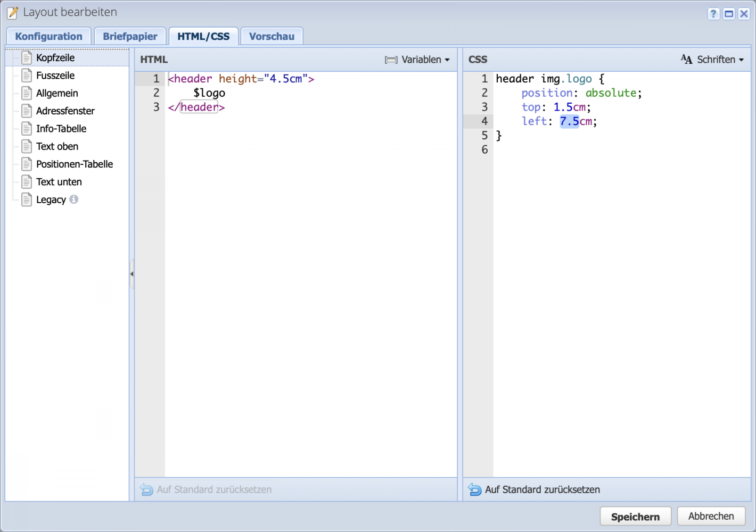Click line number 4 in the CSS editor

point(484,121)
